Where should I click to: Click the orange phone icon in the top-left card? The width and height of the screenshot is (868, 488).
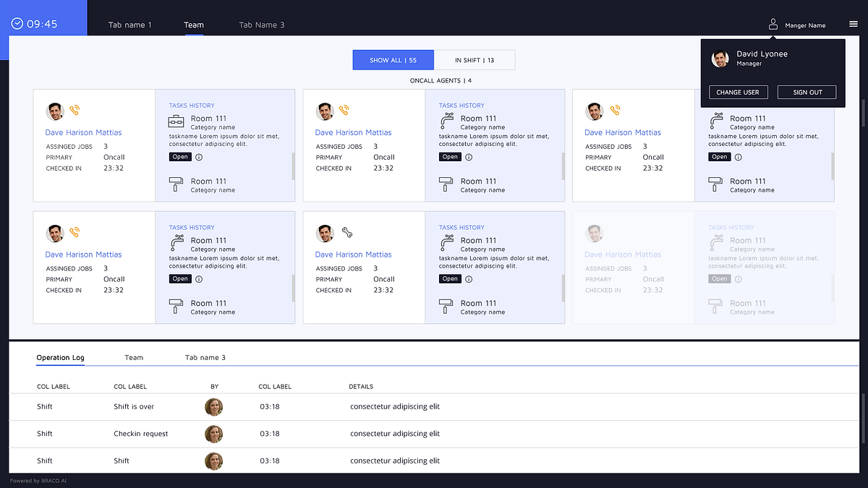coord(75,111)
